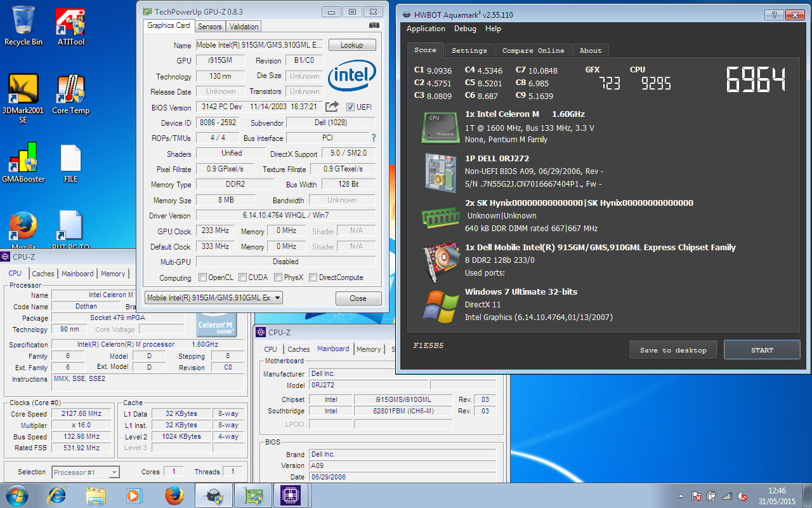Screen dimensions: 812x508
Task: Toggle the OpenCL checkbox
Action: coord(202,277)
